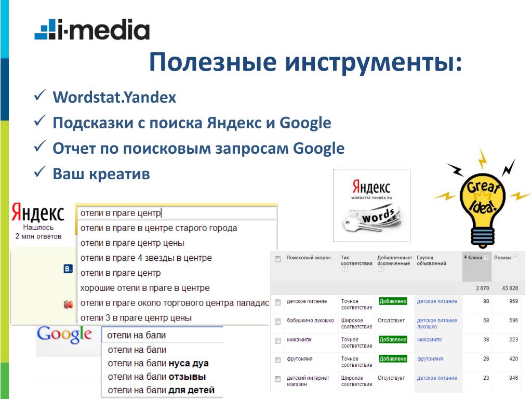
Task: Tick checkbox for бабушкино лукошко row
Action: pos(277,321)
